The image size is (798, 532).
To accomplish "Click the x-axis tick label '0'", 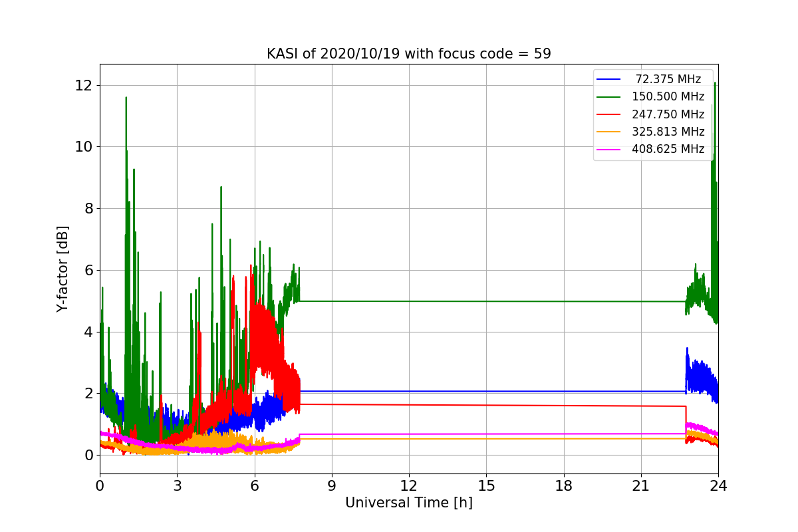I will (x=100, y=485).
